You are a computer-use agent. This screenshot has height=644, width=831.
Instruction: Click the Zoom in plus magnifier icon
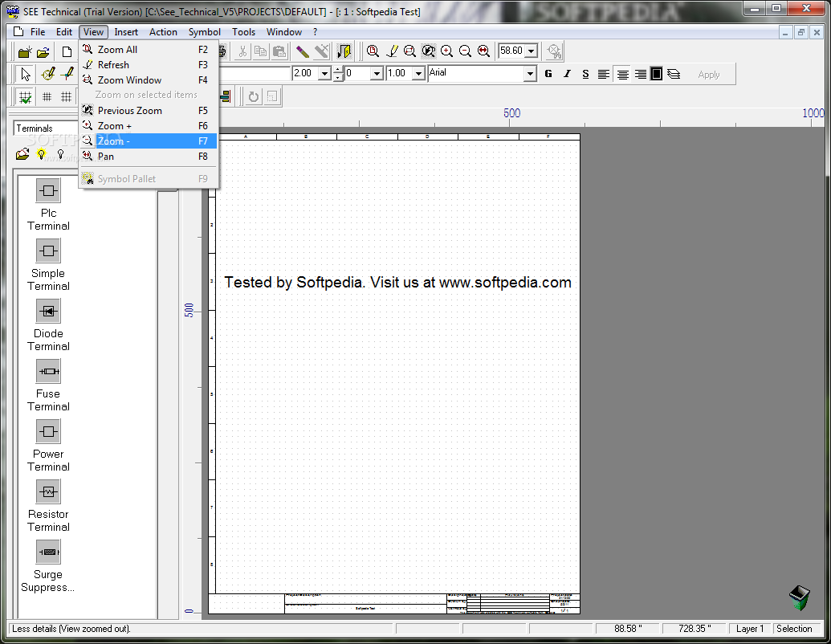pyautogui.click(x=446, y=51)
